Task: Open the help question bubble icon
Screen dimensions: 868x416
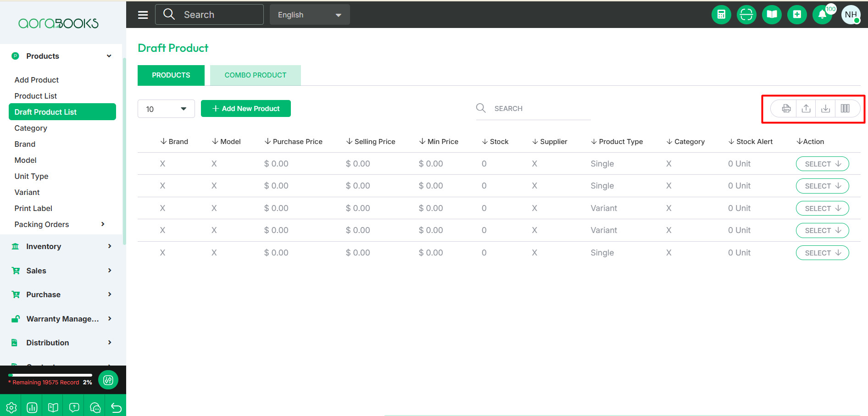Action: click(74, 407)
